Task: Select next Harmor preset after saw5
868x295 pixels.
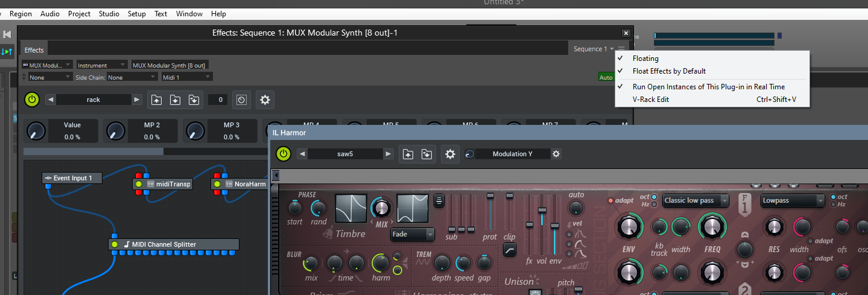Action: pos(389,154)
